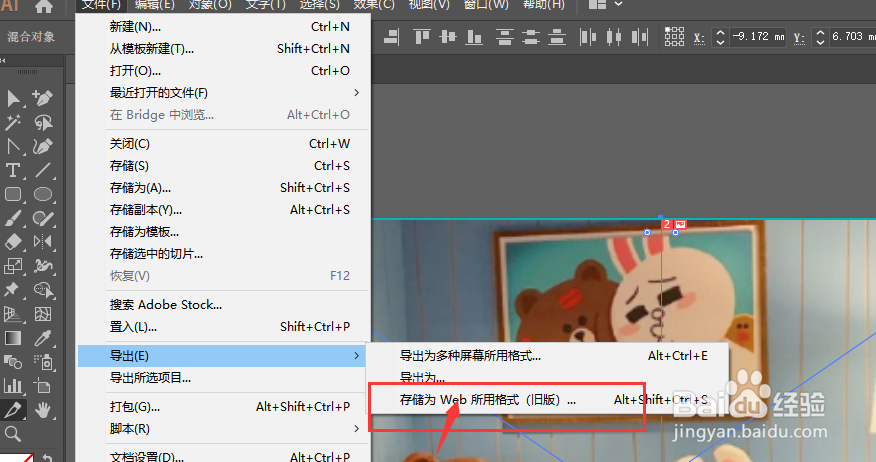Choose 导出所选项目... menu entry
876x462 pixels.
(224, 378)
